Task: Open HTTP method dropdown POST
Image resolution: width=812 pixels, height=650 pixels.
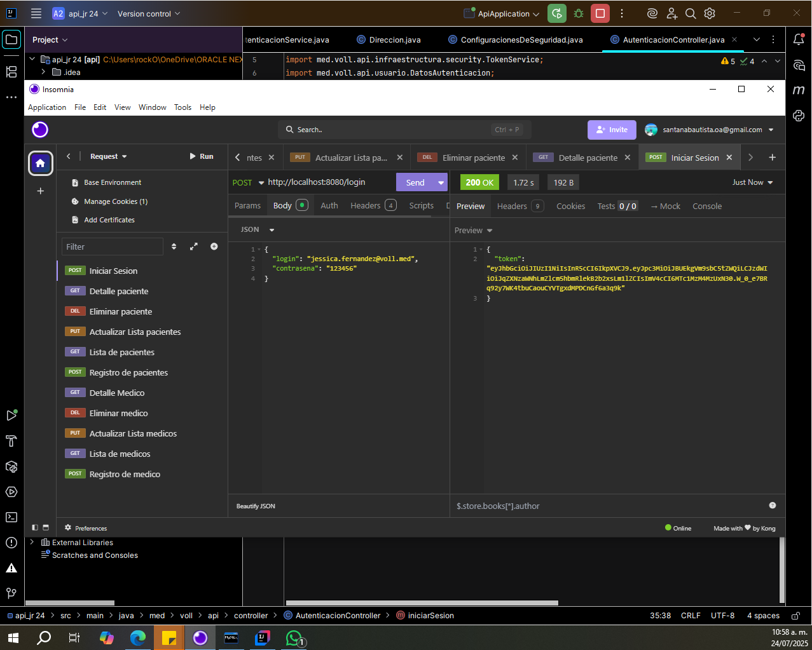Action: [x=248, y=182]
